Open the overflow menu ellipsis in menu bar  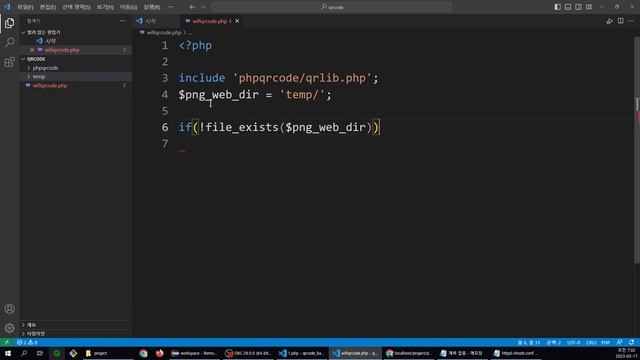click(171, 7)
